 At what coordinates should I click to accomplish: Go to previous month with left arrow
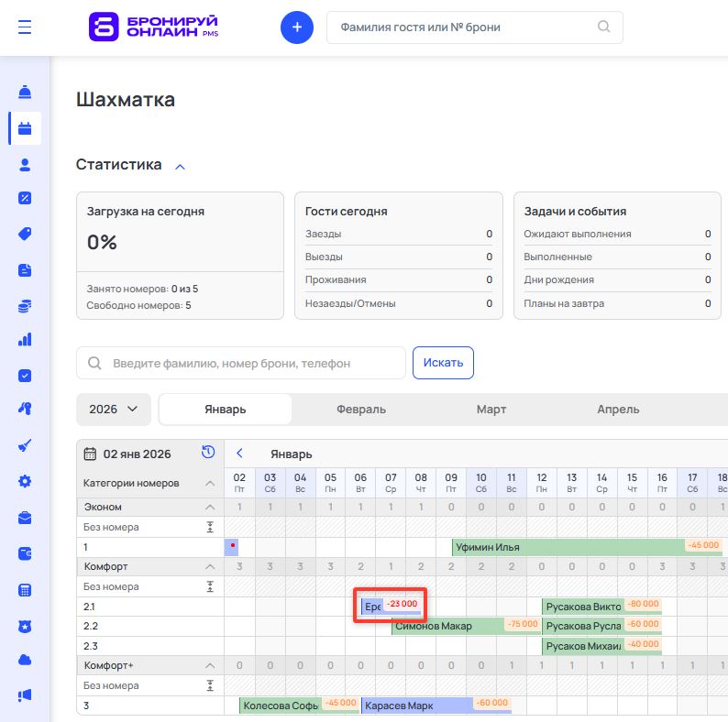tap(239, 454)
